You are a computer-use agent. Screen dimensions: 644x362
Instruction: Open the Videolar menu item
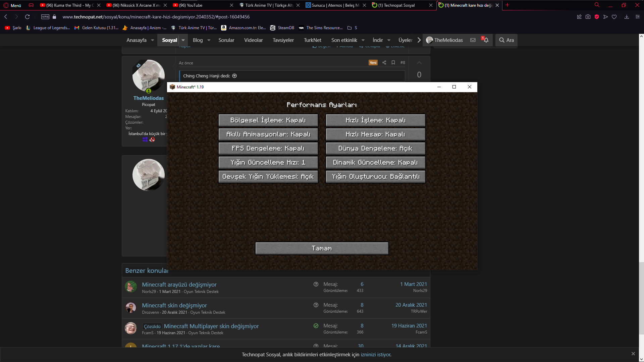tap(253, 40)
